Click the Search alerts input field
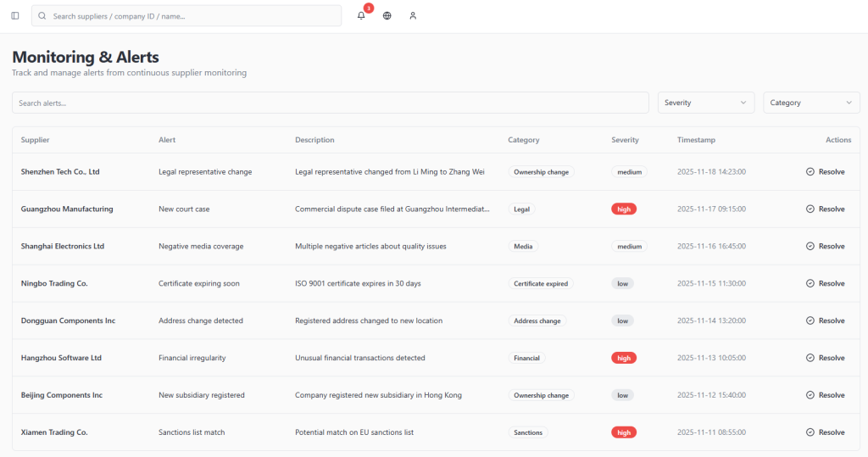 click(x=331, y=103)
